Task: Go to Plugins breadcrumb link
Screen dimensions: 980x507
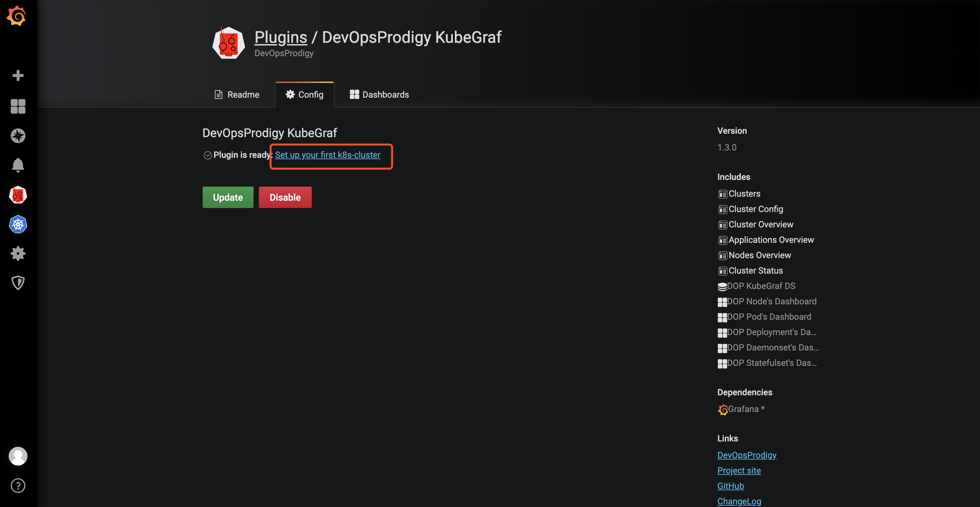Action: click(281, 37)
